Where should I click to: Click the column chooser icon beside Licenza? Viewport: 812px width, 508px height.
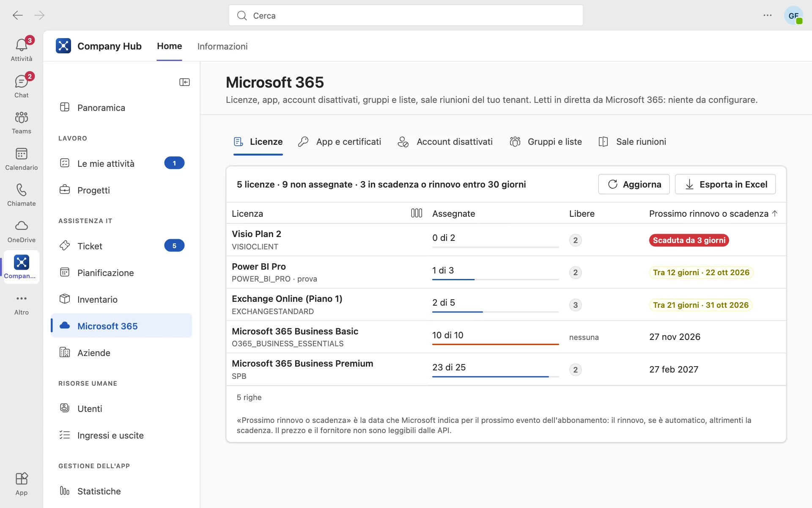coord(417,213)
